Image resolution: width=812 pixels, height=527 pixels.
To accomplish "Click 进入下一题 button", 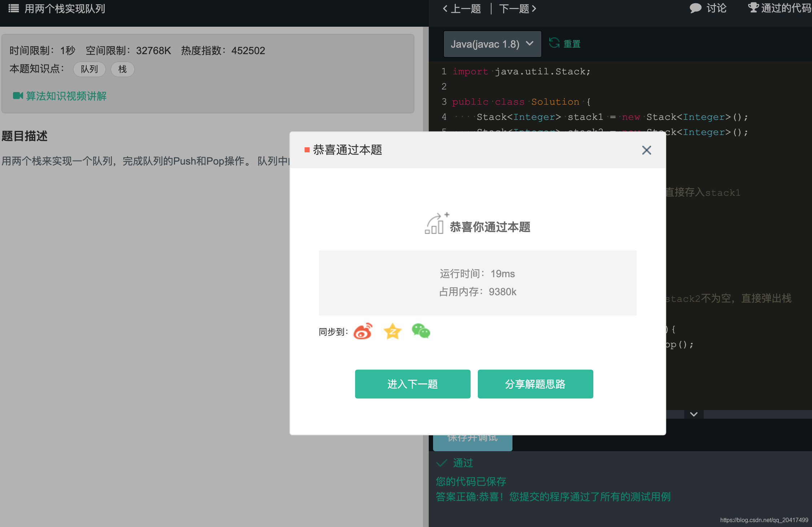I will pos(412,384).
